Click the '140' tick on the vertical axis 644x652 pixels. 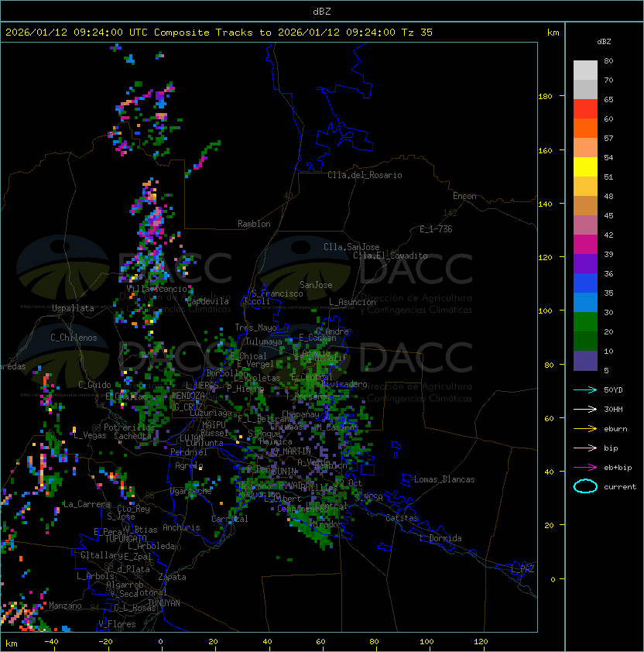coord(545,204)
